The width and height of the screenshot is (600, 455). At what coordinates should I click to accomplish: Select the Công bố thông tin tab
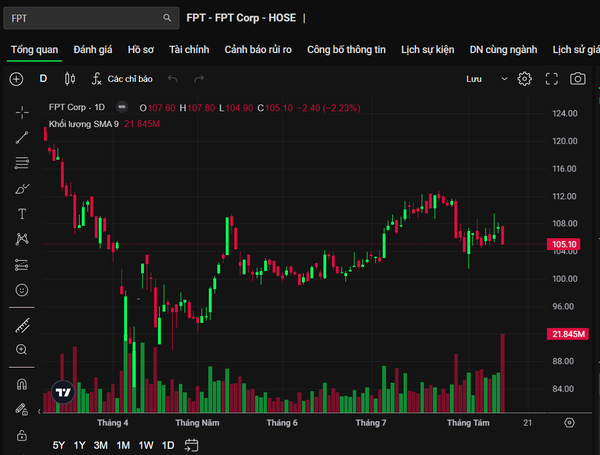pyautogui.click(x=346, y=50)
